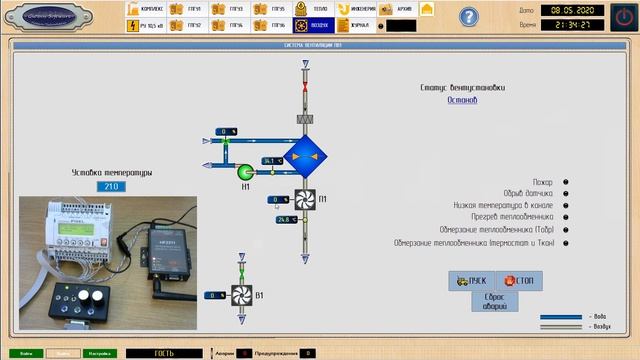Image resolution: width=640 pixels, height=360 pixels.
Task: Click the water valve 0 % value
Action: [x=227, y=131]
